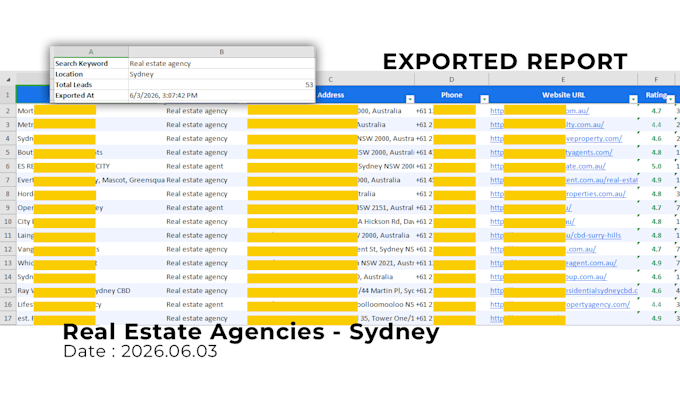The height and width of the screenshot is (409, 680).
Task: Select row 13 header number
Action: coord(8,263)
